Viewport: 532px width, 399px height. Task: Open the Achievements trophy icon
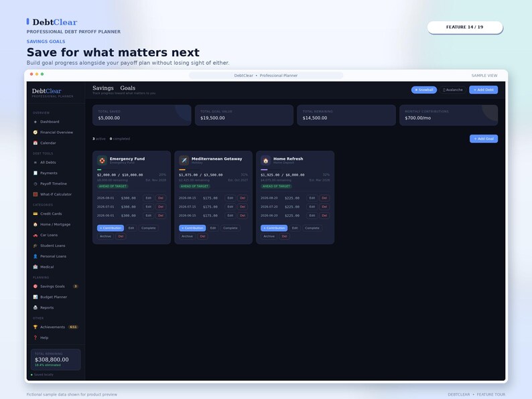click(36, 327)
